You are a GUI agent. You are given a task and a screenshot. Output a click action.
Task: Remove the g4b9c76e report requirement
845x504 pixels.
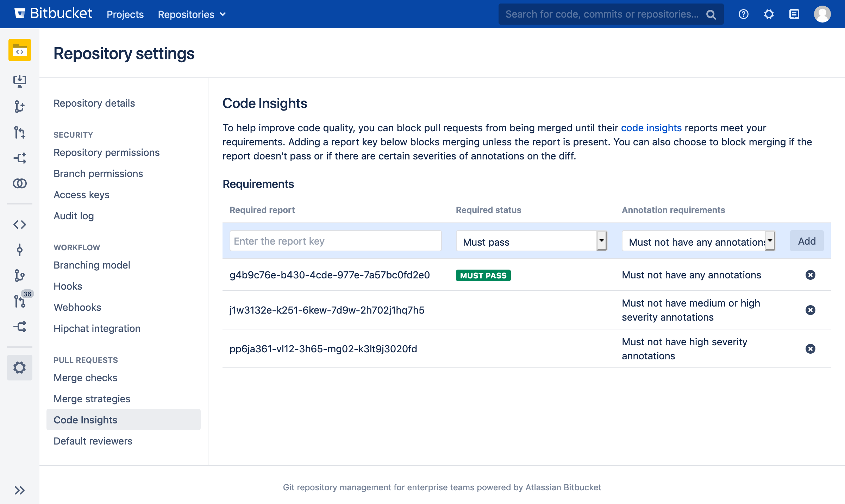(x=811, y=275)
